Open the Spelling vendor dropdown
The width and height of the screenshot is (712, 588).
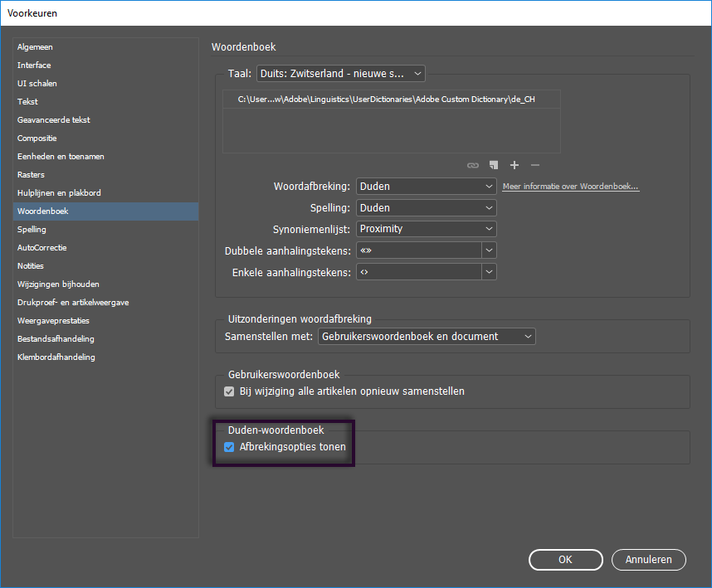click(x=426, y=208)
